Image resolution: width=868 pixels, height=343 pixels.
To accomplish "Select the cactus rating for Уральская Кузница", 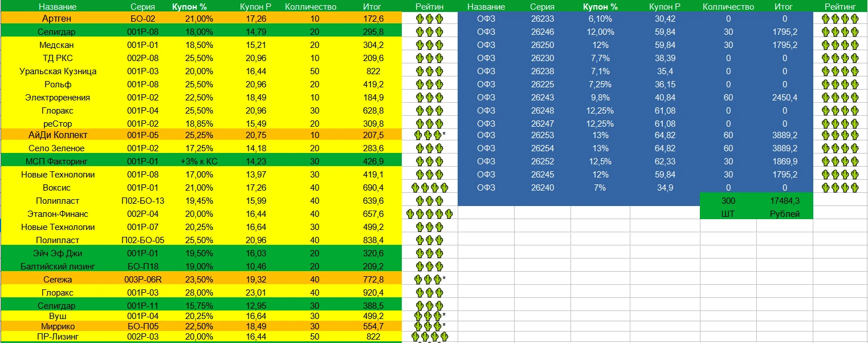I will (x=429, y=71).
